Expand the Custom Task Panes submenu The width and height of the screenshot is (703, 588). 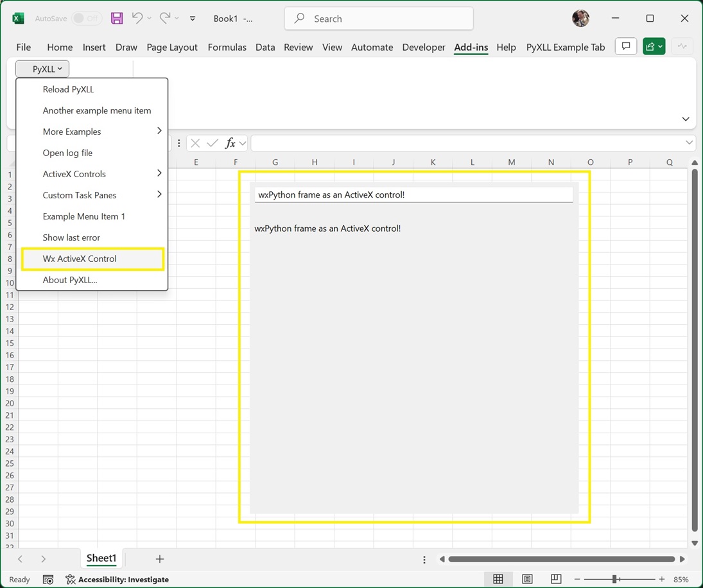click(x=92, y=195)
